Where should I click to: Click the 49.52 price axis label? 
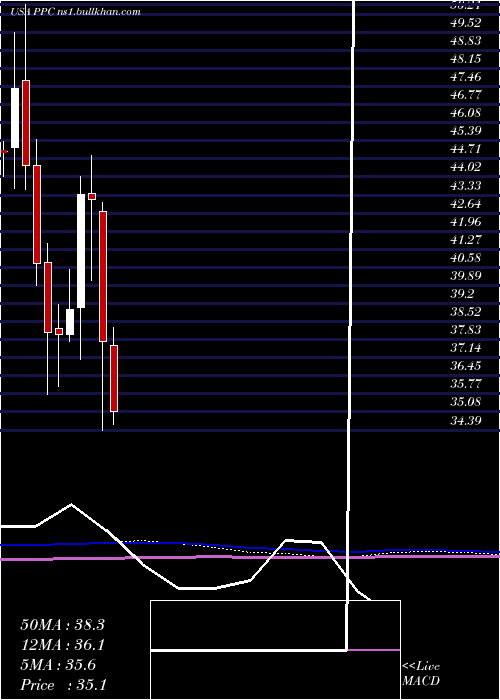click(x=465, y=23)
